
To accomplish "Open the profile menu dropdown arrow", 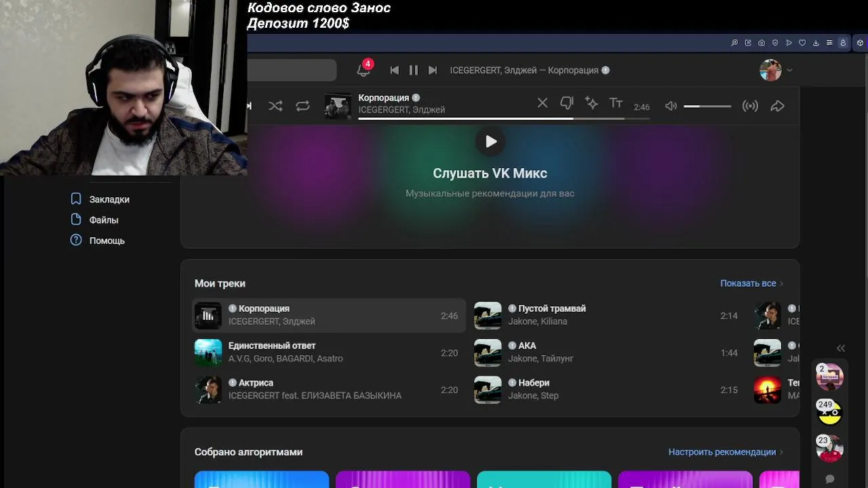I will (x=789, y=70).
